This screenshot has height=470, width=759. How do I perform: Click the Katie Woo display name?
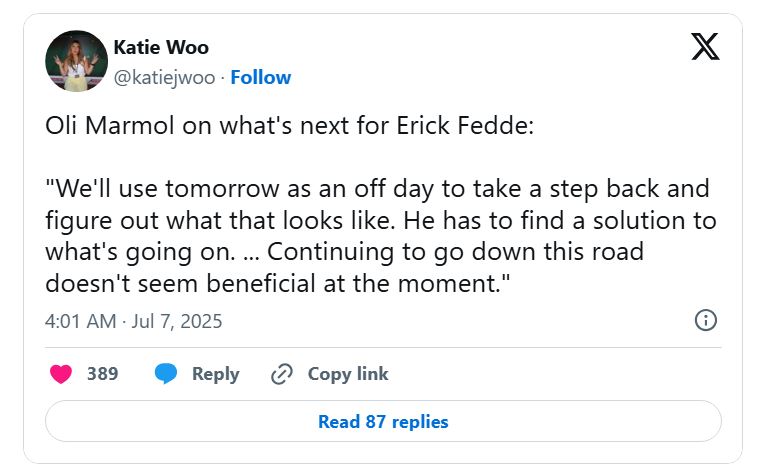[161, 47]
